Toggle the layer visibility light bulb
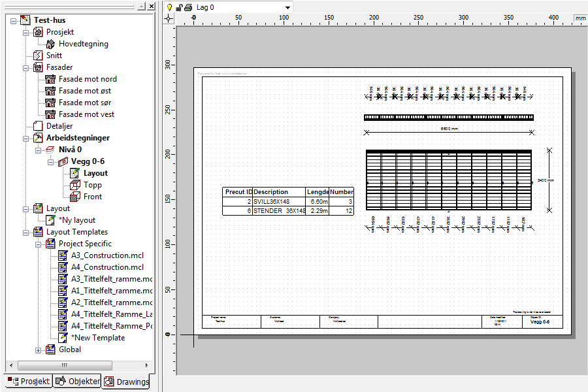588x392 pixels. 169,7
